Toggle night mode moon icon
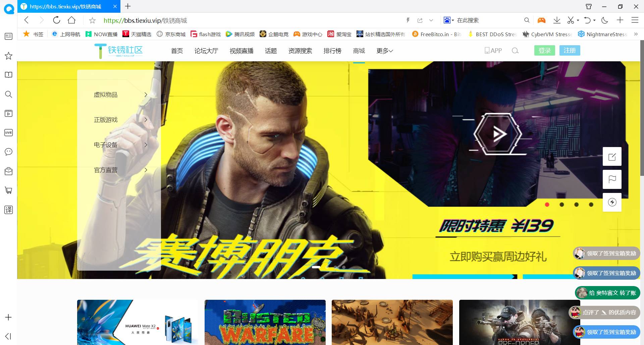This screenshot has height=345, width=644. (x=605, y=20)
